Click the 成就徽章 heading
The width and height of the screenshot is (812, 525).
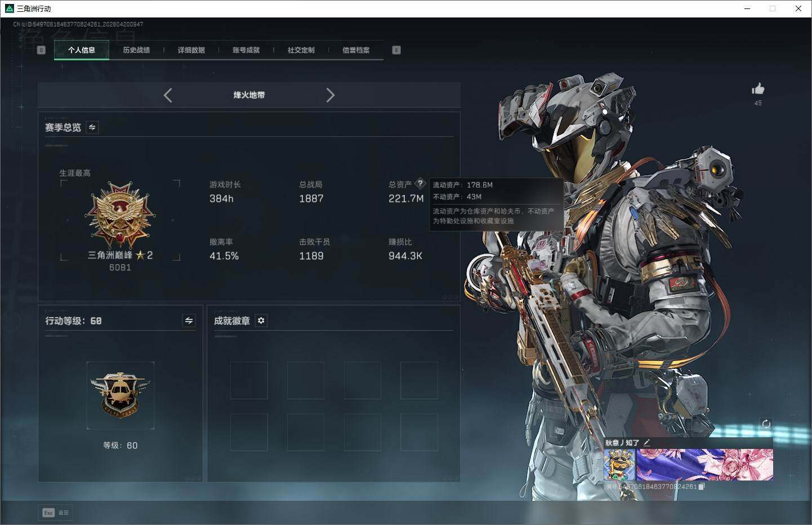232,321
